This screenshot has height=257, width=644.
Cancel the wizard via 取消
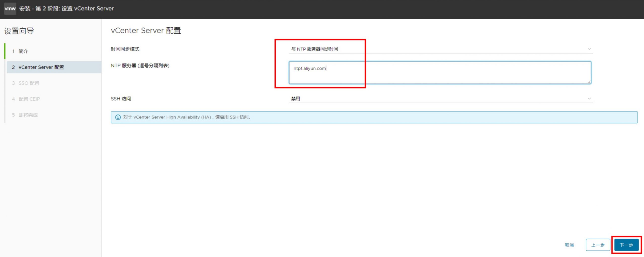[569, 245]
